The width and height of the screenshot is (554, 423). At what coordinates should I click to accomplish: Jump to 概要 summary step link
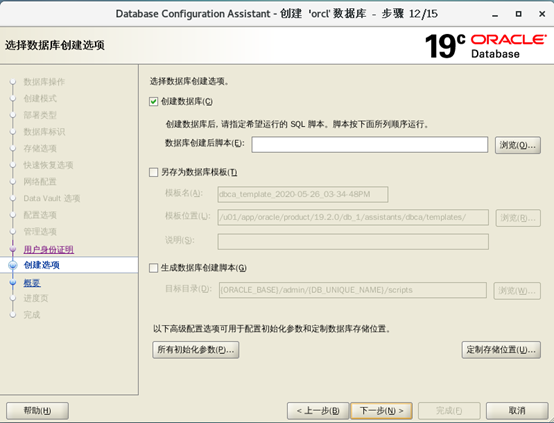pyautogui.click(x=32, y=283)
